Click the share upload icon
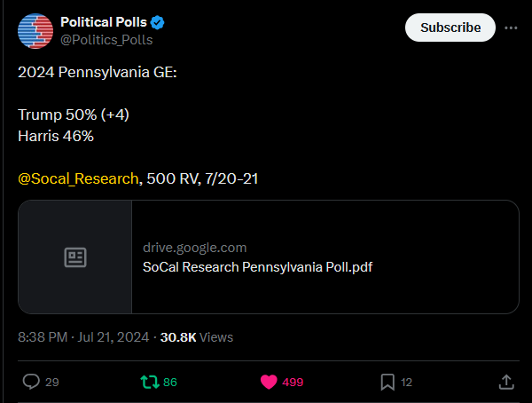This screenshot has width=532, height=403. (x=506, y=382)
